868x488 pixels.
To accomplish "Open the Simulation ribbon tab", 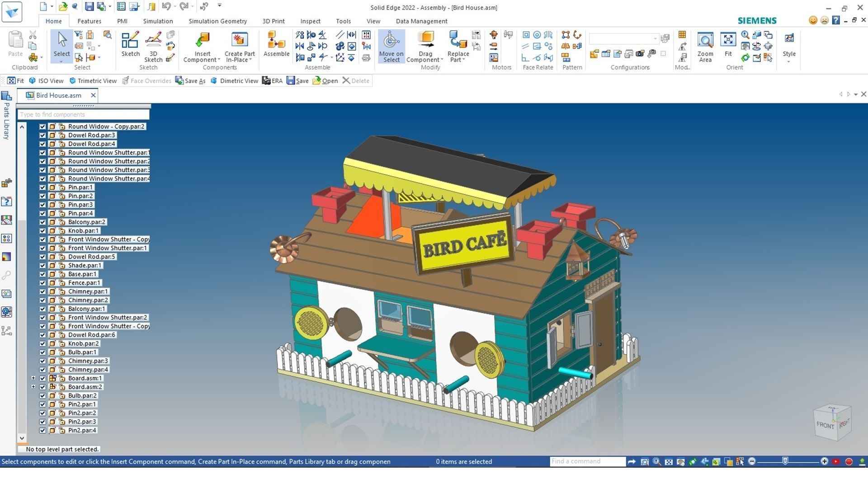I will pyautogui.click(x=158, y=21).
